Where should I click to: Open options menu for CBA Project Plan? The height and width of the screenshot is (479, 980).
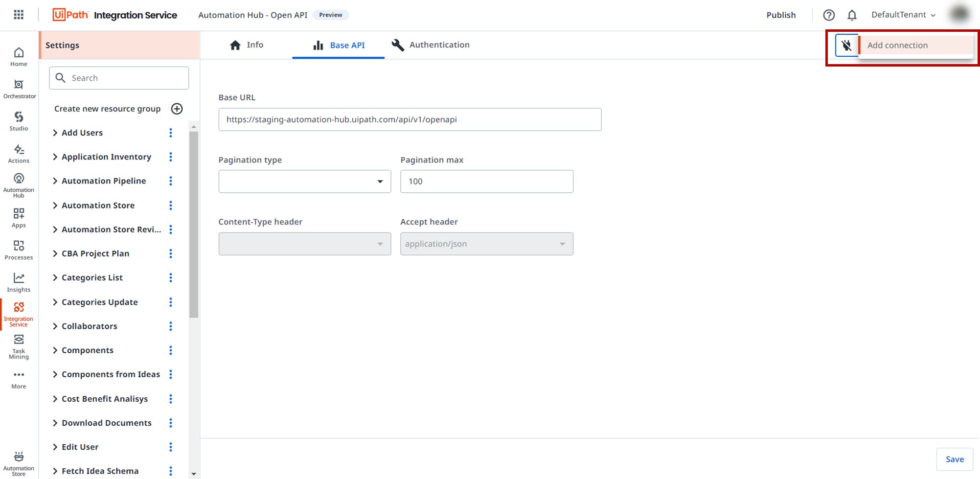(171, 253)
